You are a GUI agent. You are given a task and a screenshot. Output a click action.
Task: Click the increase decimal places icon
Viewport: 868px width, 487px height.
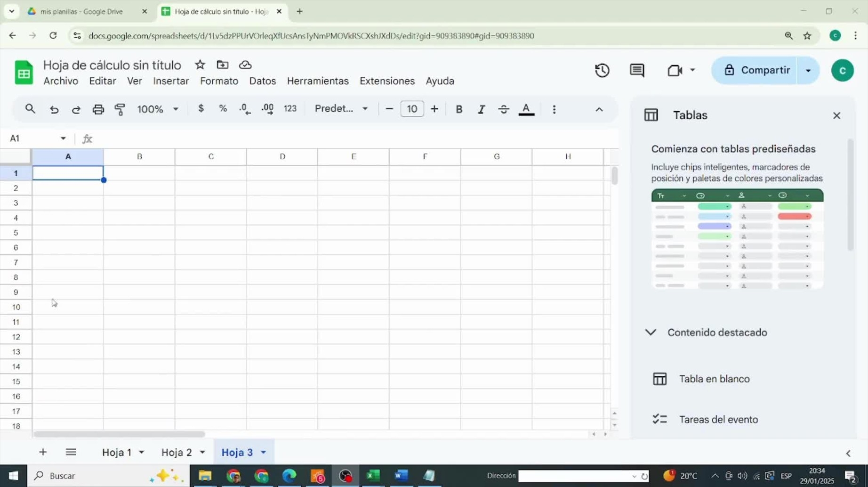[x=267, y=109]
